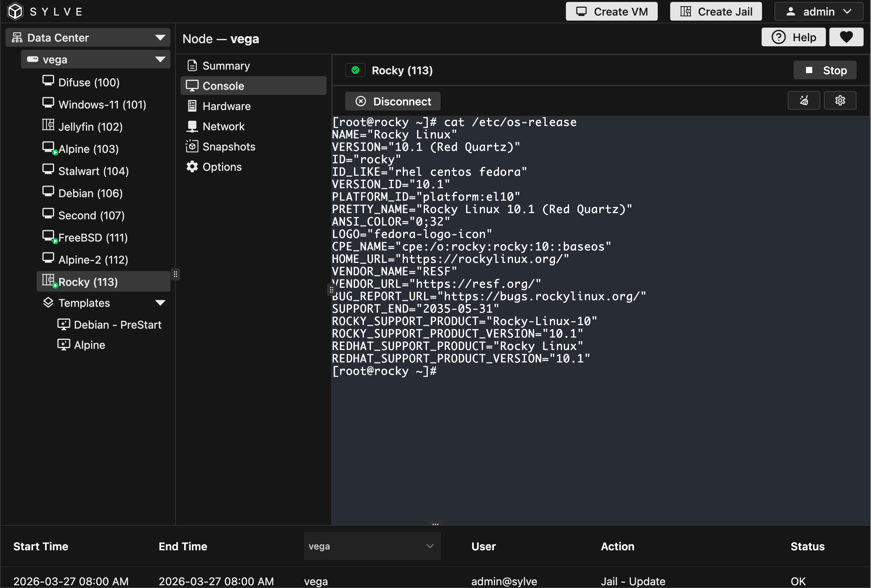Image resolution: width=871 pixels, height=588 pixels.
Task: Open console settings gear icon
Action: tap(840, 101)
